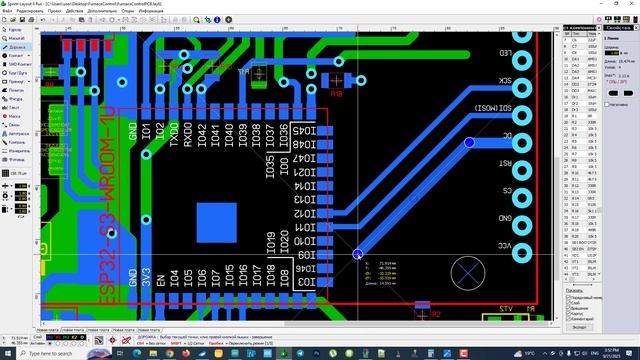Click the Print toolbar icon
Image resolution: width=640 pixels, height=360 pixels.
31,20
